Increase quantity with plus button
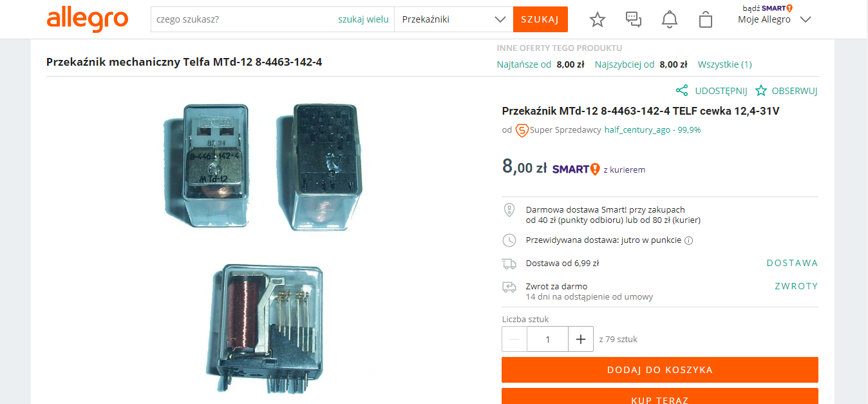Image resolution: width=868 pixels, height=404 pixels. (x=581, y=339)
